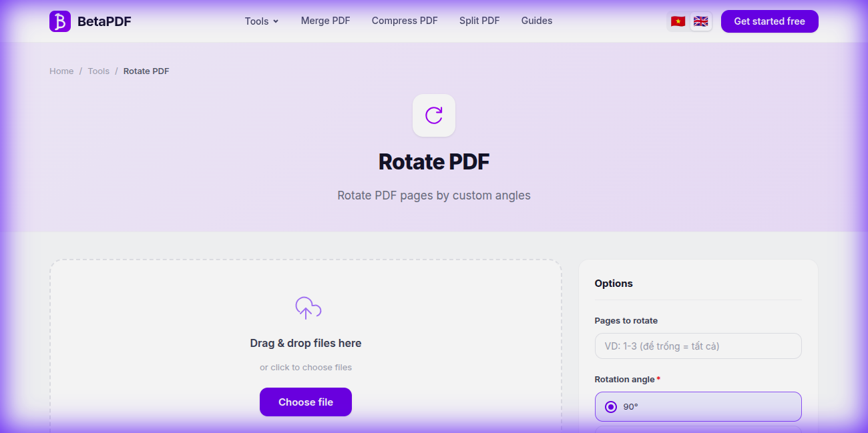Click the Get started free button
This screenshot has height=433, width=868.
[x=769, y=21]
